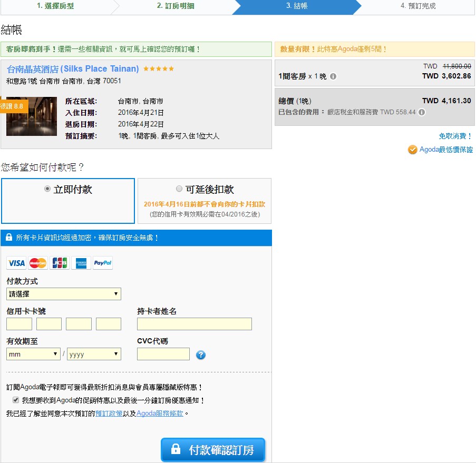Click the lock icon in encryption banner
The image size is (476, 463).
point(9,237)
